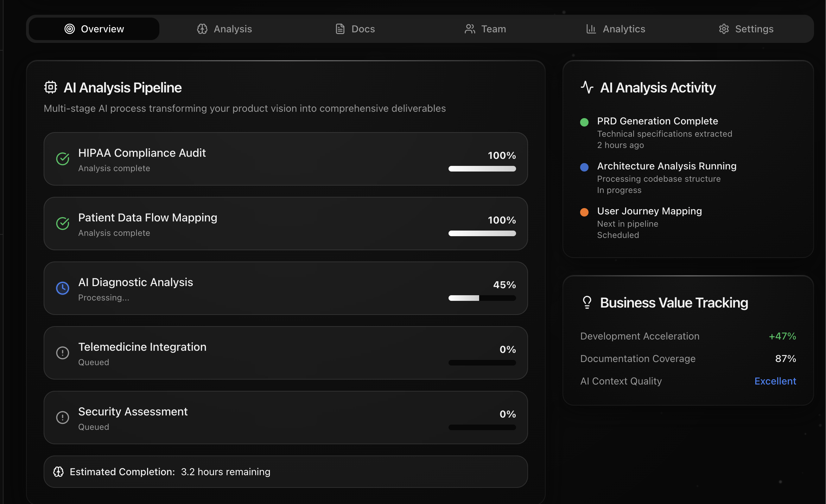Open the Docs tab
Viewport: 826px width, 504px height.
355,29
